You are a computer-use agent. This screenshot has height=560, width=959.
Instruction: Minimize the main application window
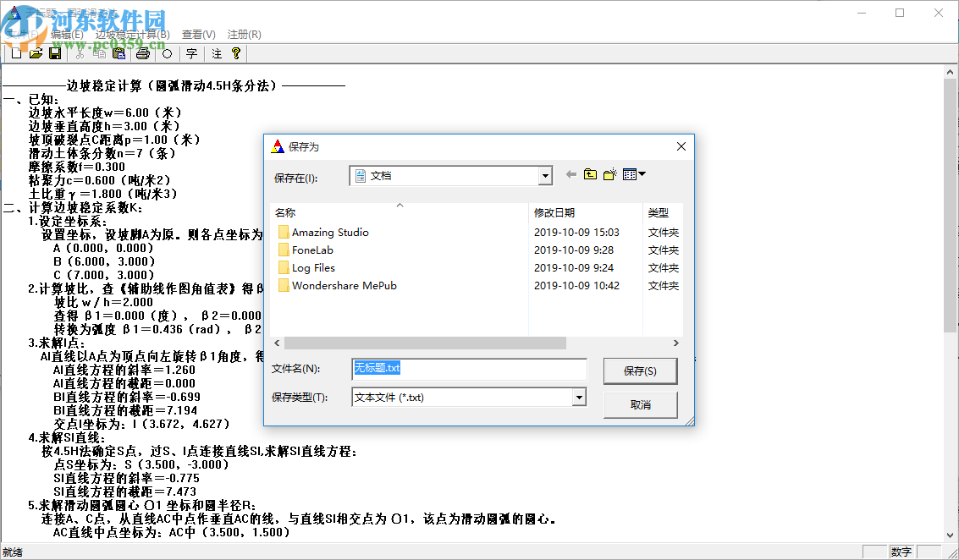862,13
